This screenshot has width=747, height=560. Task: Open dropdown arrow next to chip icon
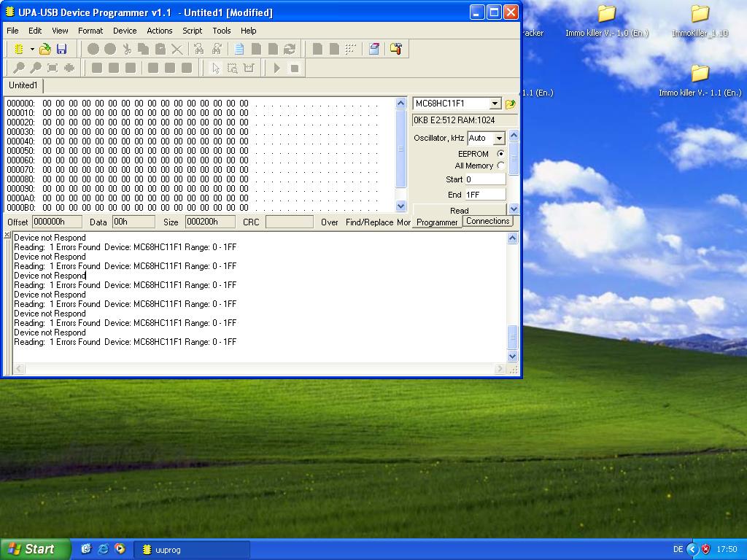coord(32,49)
